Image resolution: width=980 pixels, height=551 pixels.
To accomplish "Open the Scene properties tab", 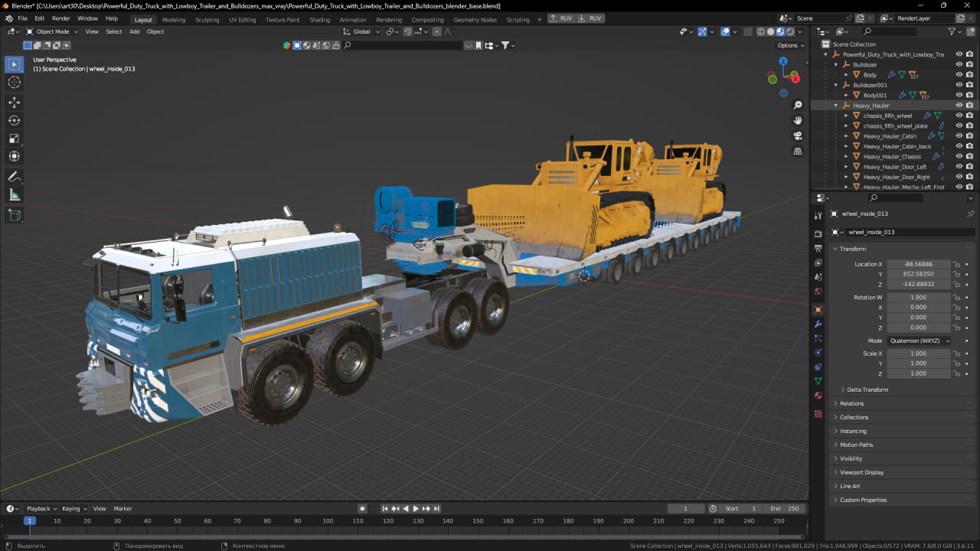I will tap(818, 277).
